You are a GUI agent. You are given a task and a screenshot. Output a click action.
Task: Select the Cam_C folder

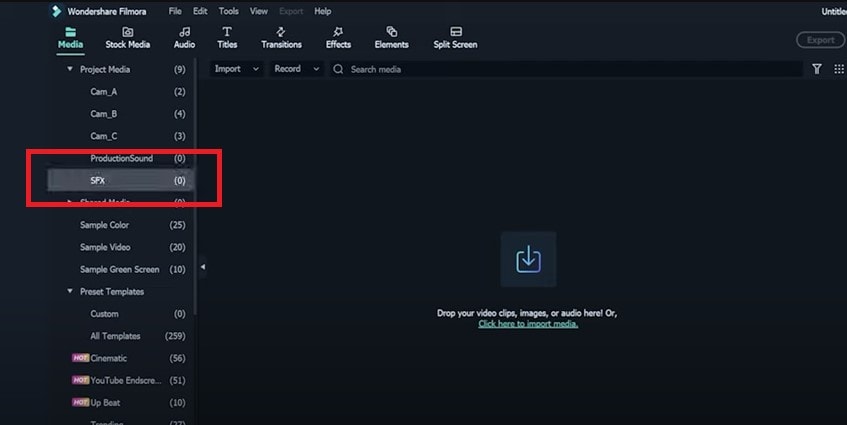(x=120, y=136)
